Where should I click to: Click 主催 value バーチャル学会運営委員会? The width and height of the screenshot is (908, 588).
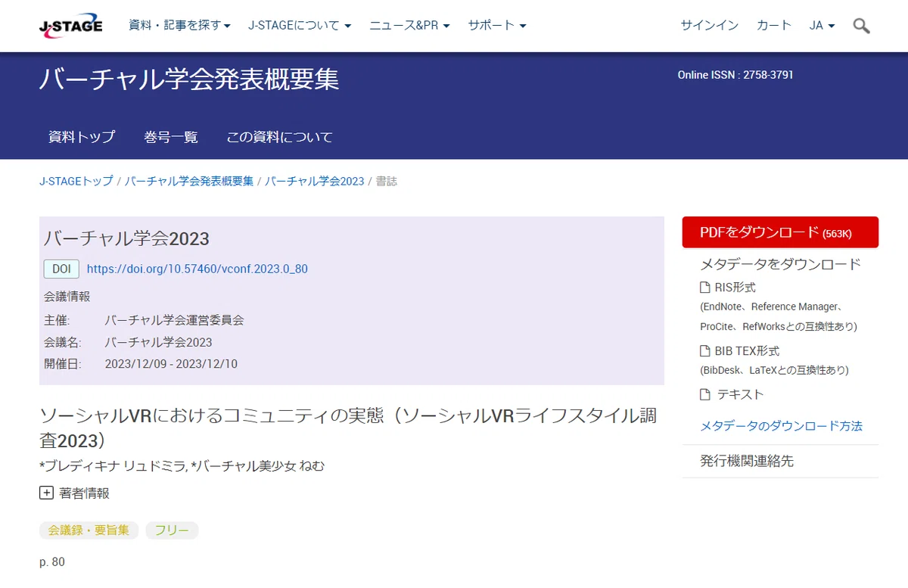pyautogui.click(x=174, y=320)
